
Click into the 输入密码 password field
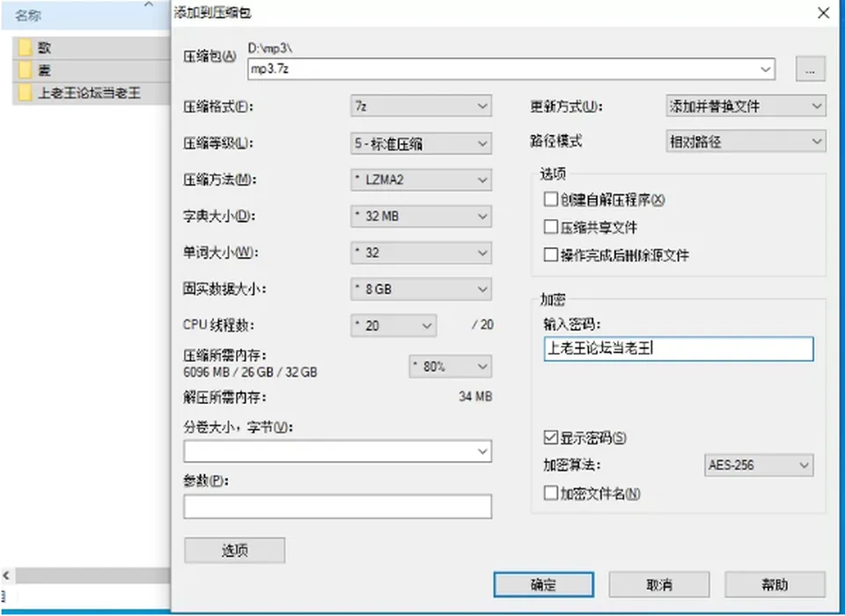[679, 348]
